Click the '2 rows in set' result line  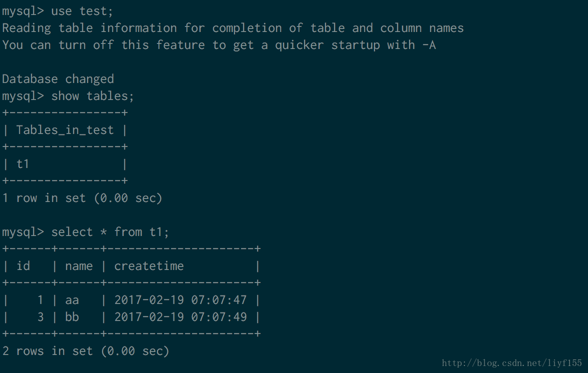pyautogui.click(x=85, y=351)
